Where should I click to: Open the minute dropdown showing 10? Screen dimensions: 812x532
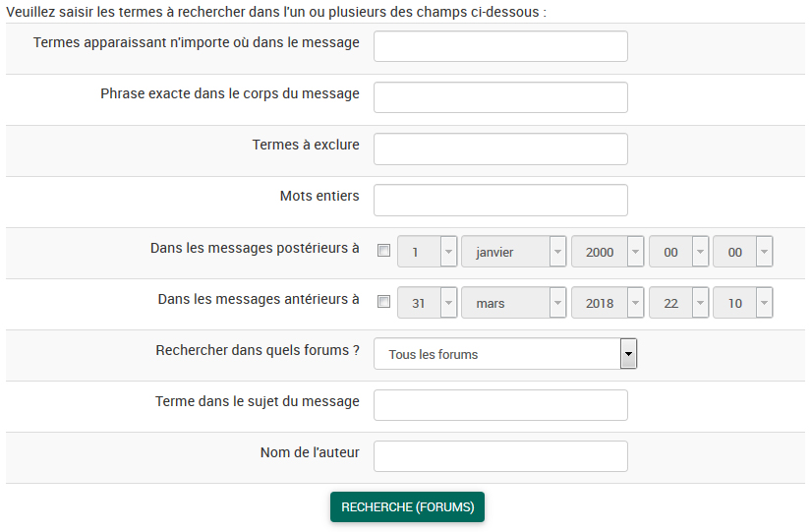pos(742,303)
